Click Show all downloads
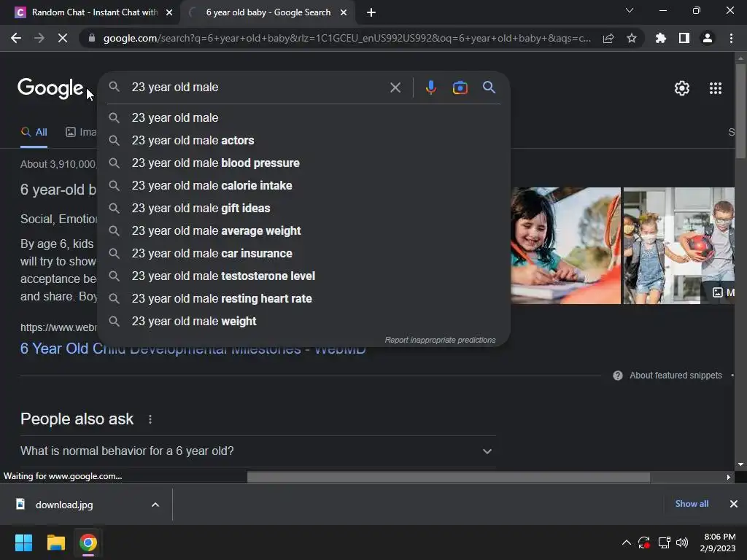Viewport: 747px width, 560px height. click(692, 504)
